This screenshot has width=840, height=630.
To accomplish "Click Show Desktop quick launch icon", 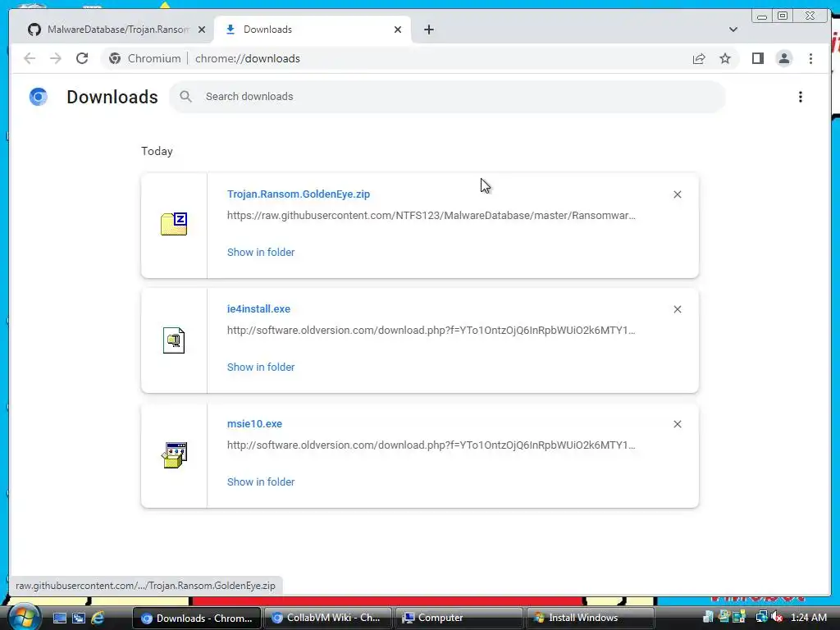I will pos(59,618).
